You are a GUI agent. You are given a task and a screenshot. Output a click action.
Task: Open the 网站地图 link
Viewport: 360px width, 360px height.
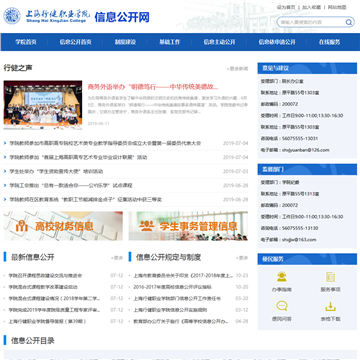337,7
